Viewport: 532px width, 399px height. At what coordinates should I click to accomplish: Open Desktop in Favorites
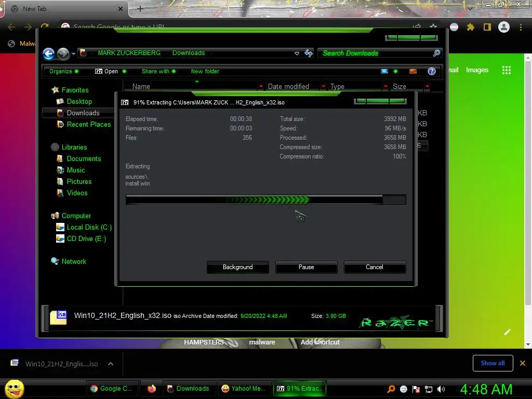pyautogui.click(x=74, y=101)
